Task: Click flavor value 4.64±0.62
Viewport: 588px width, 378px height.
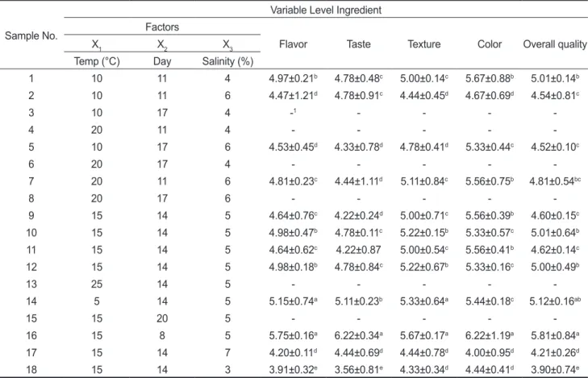Action: pyautogui.click(x=293, y=250)
